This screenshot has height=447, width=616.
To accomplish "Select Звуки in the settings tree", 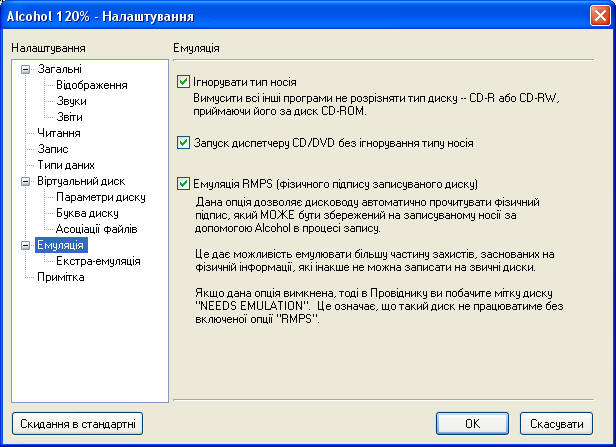I will coord(71,102).
